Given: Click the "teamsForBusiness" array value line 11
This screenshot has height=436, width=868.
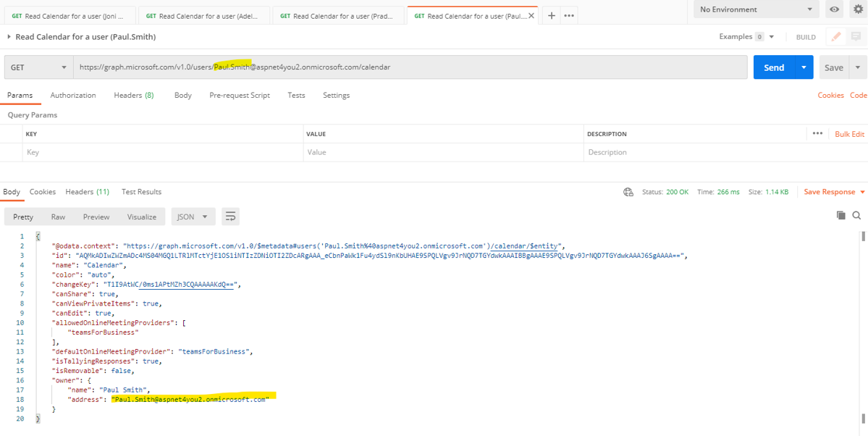Looking at the screenshot, I should 102,332.
